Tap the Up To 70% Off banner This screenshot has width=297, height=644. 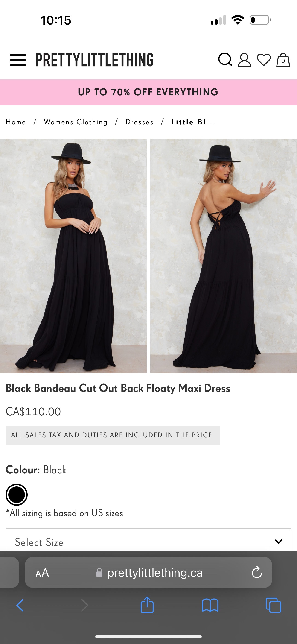point(148,92)
